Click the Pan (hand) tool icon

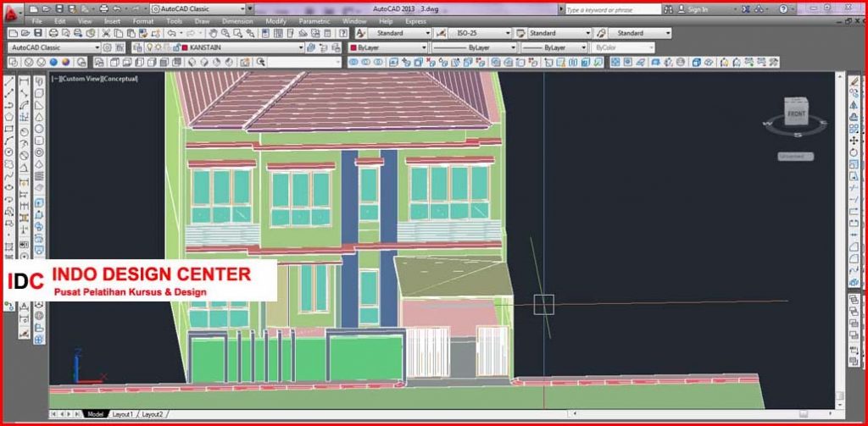click(x=213, y=33)
